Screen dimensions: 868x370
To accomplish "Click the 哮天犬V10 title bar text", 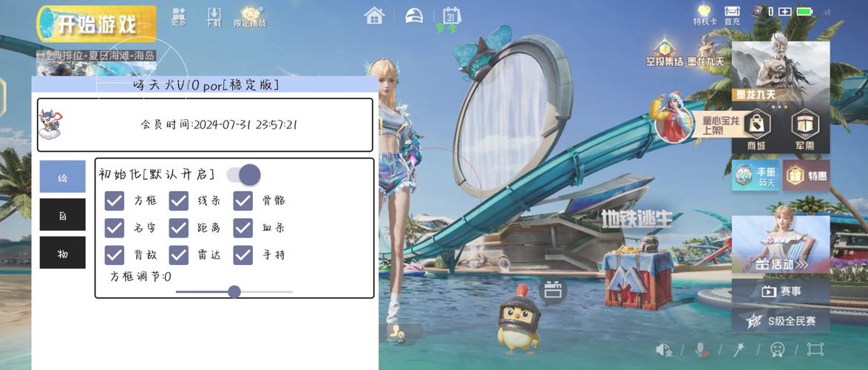I will [x=206, y=85].
